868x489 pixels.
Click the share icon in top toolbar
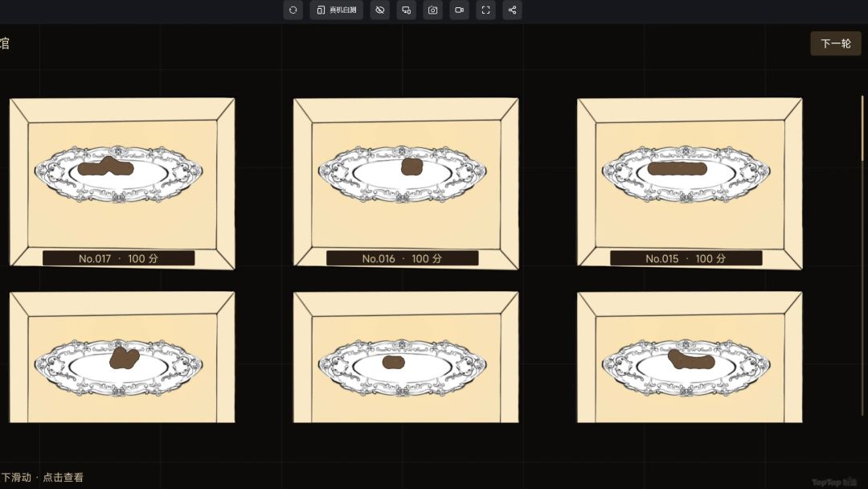pos(512,10)
